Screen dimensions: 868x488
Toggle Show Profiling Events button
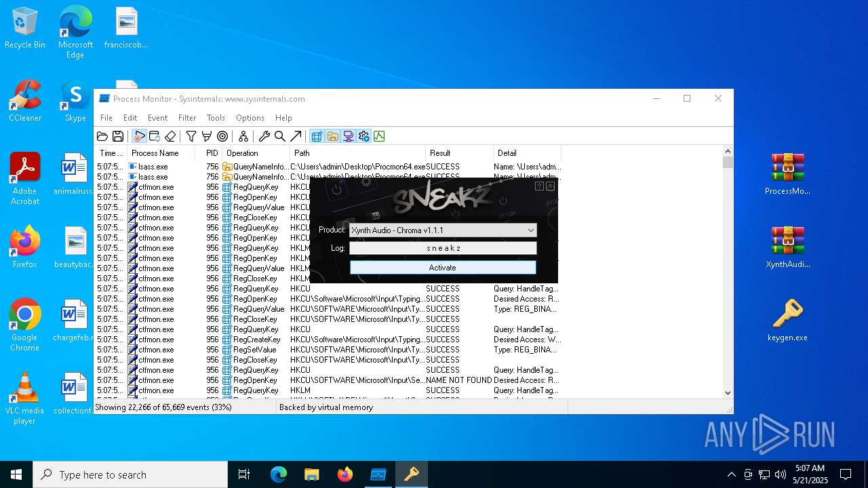379,136
